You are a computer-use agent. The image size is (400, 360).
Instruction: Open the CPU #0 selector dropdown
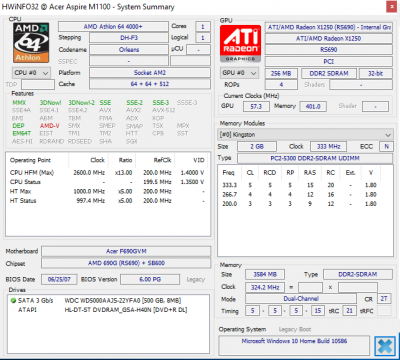coord(31,73)
